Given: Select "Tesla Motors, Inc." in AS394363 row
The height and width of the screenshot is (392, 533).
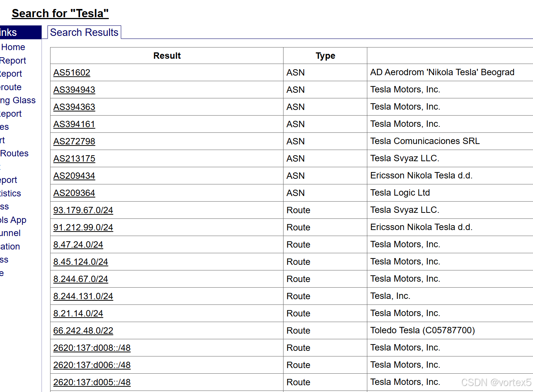Looking at the screenshot, I should click(x=405, y=107).
